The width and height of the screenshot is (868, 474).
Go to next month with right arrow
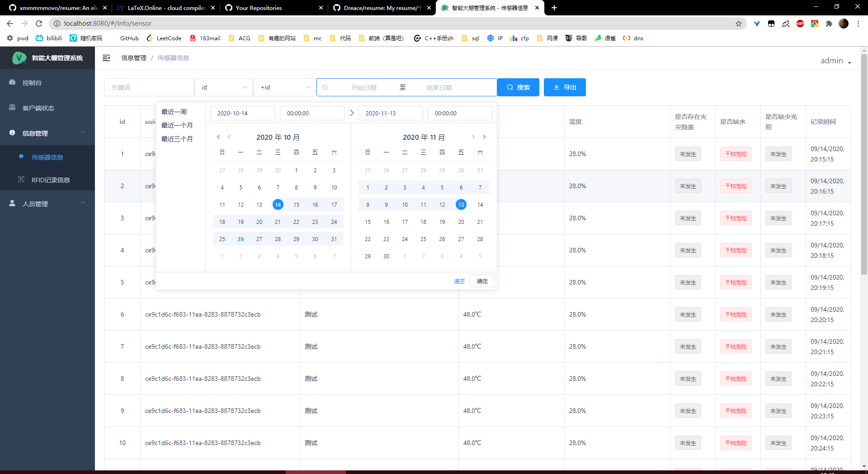473,137
